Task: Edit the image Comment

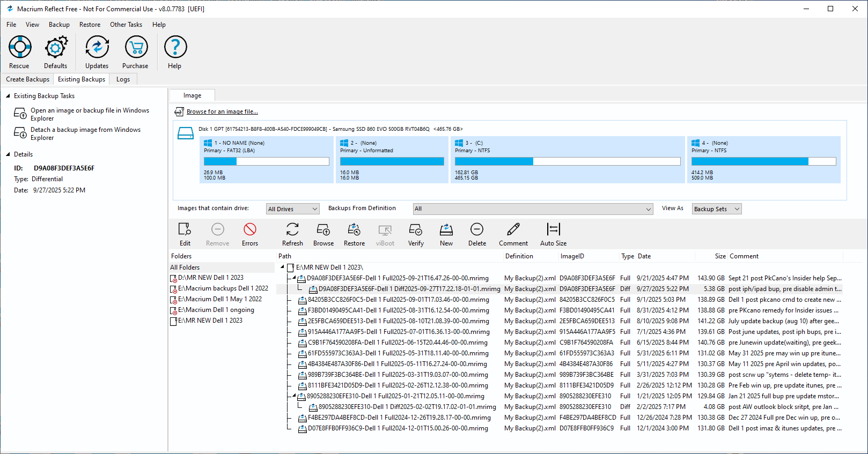Action: pos(513,234)
